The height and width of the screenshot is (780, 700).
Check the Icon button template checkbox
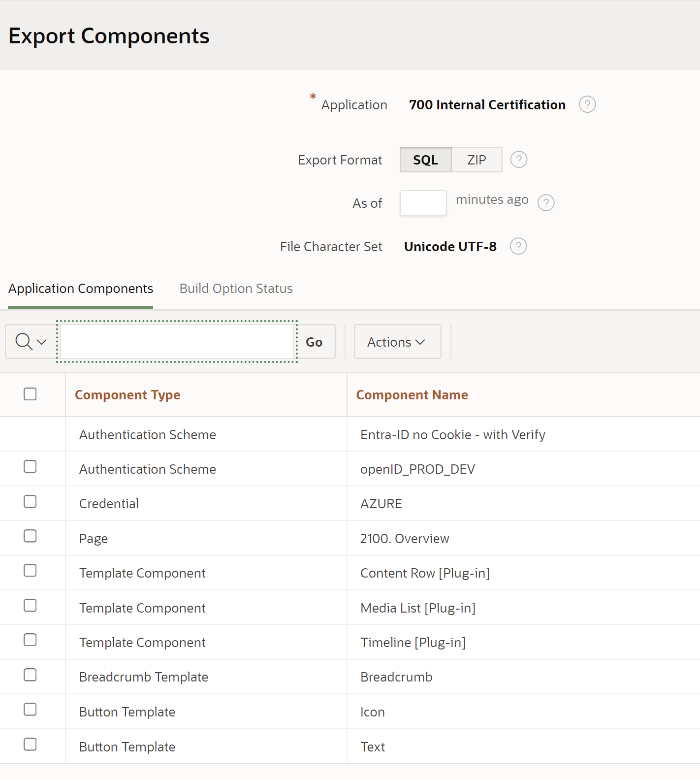tap(30, 709)
